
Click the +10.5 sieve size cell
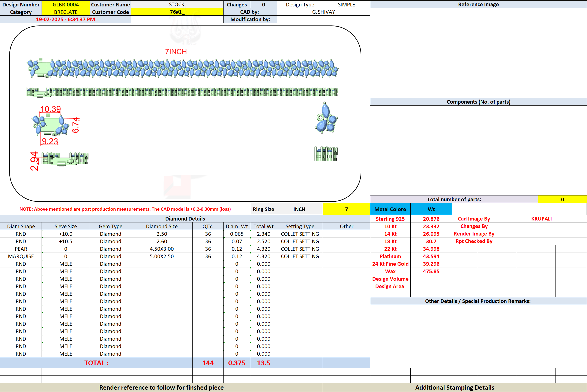click(x=66, y=241)
